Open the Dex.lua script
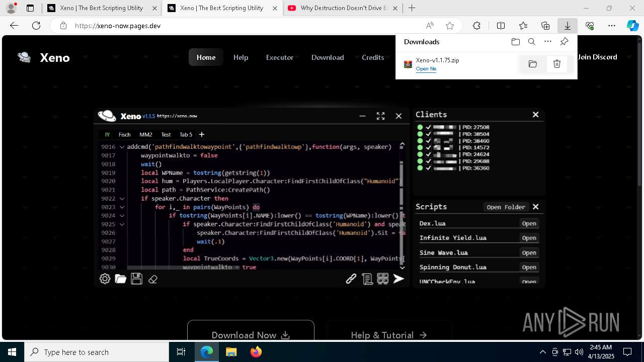Image resolution: width=644 pixels, height=362 pixels. [x=529, y=224]
